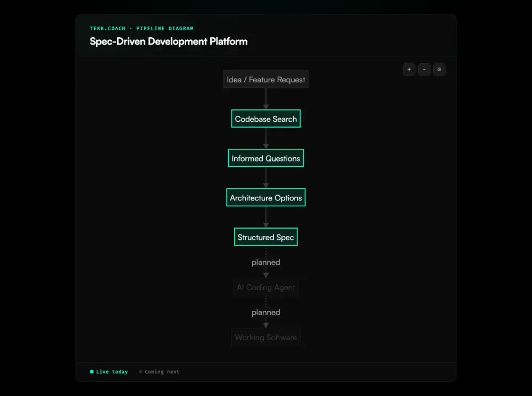The image size is (532, 396).
Task: Select the dimmed AI Coding Agent node
Action: 265,287
